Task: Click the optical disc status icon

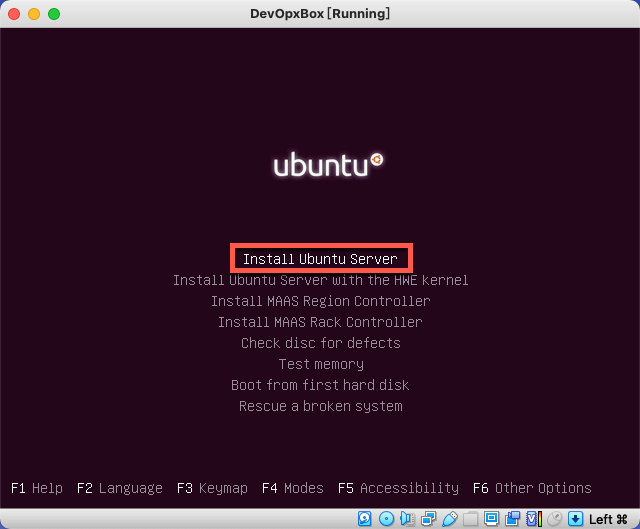Action: 386,519
